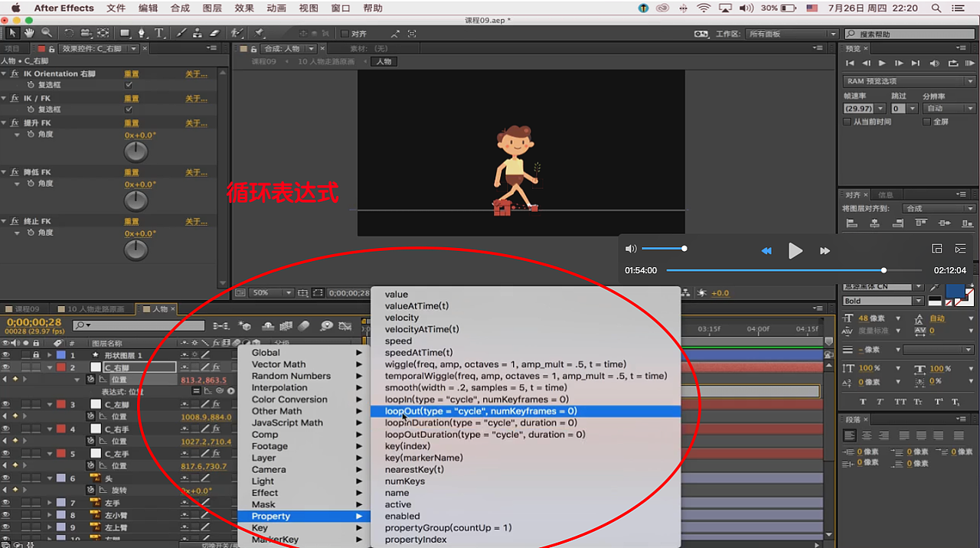Toggle Preview panel audio mute icon
This screenshot has width=980, height=548.
click(934, 63)
